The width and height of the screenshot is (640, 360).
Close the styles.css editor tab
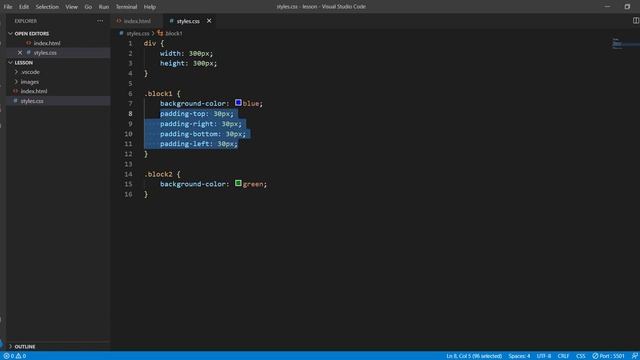[209, 21]
